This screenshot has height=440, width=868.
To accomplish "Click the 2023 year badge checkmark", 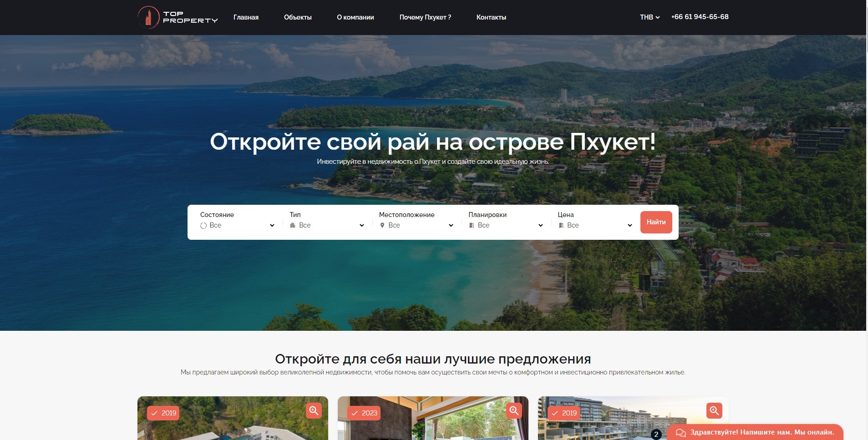I will pos(355,413).
